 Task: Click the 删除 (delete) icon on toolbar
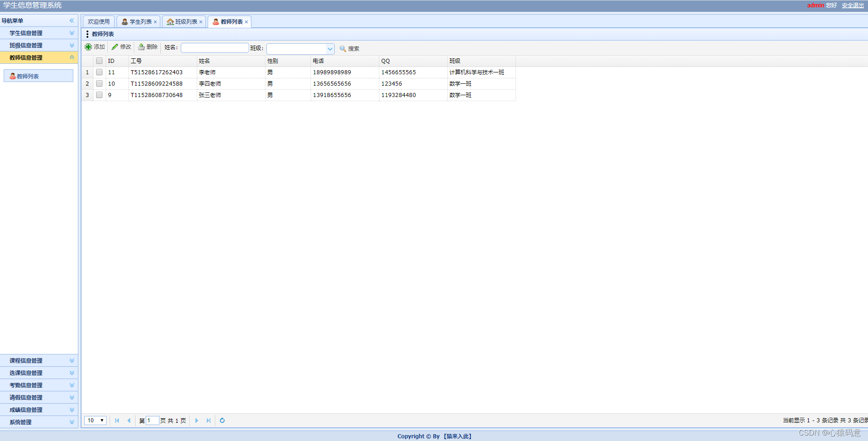(x=142, y=47)
